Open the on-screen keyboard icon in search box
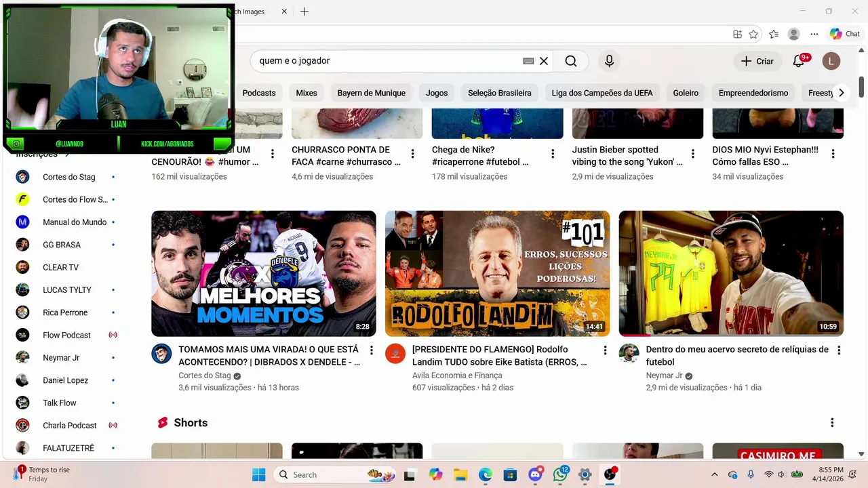Screen dimensions: 868x488 (528, 61)
